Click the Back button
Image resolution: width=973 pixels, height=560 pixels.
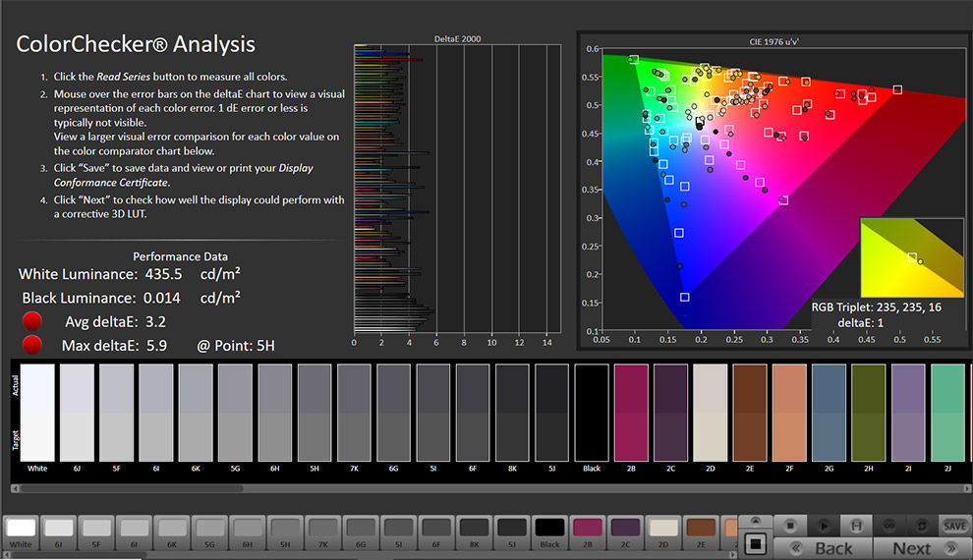[x=823, y=548]
